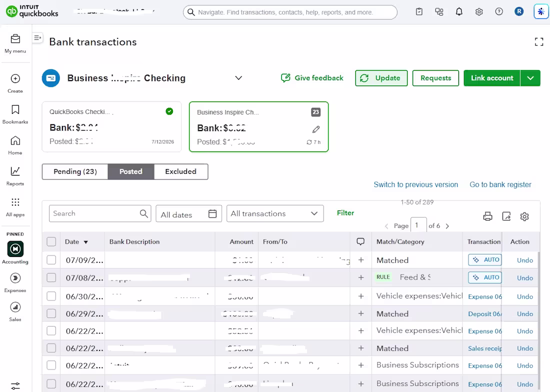Open the gear settings icon in header
The height and width of the screenshot is (392, 550).
click(x=479, y=12)
